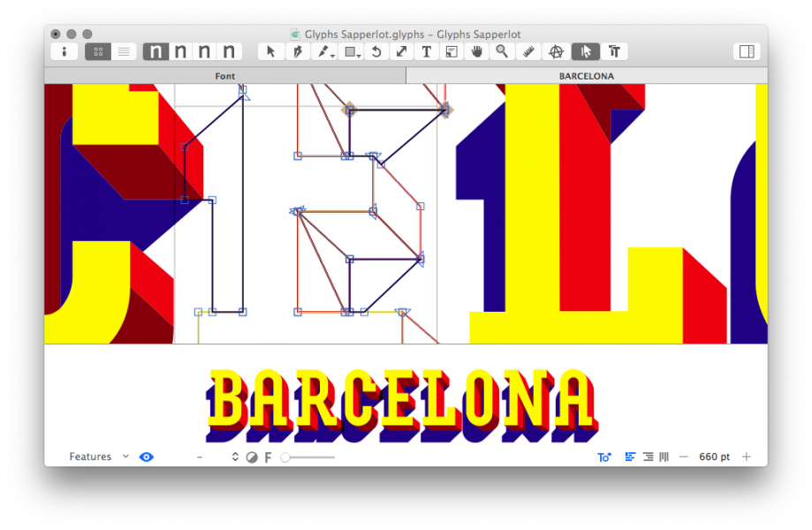Click the font info button
The image size is (812, 530).
tap(64, 52)
